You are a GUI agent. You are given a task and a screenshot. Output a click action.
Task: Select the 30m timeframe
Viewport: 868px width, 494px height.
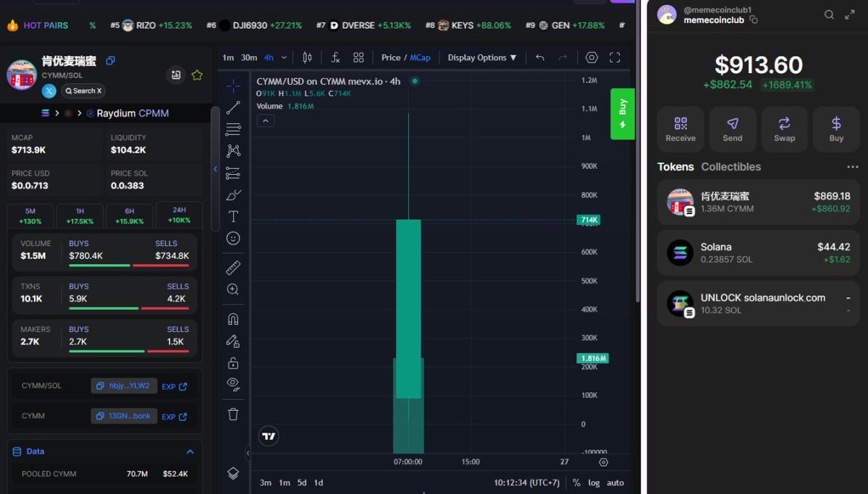[x=248, y=58]
